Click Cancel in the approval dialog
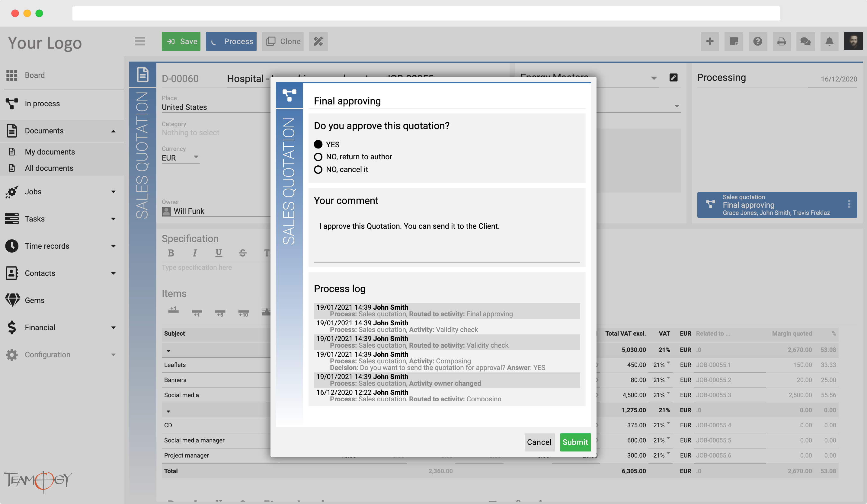Image resolution: width=867 pixels, height=504 pixels. point(539,442)
